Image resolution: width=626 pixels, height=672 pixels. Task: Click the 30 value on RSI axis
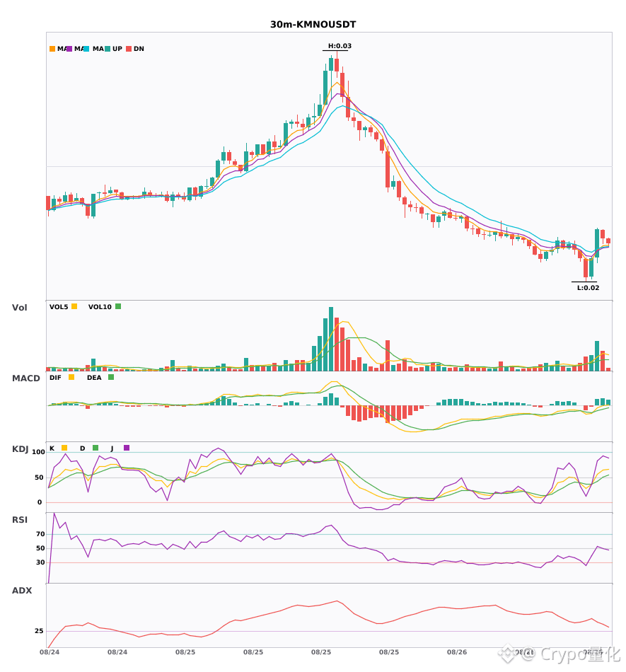click(41, 562)
